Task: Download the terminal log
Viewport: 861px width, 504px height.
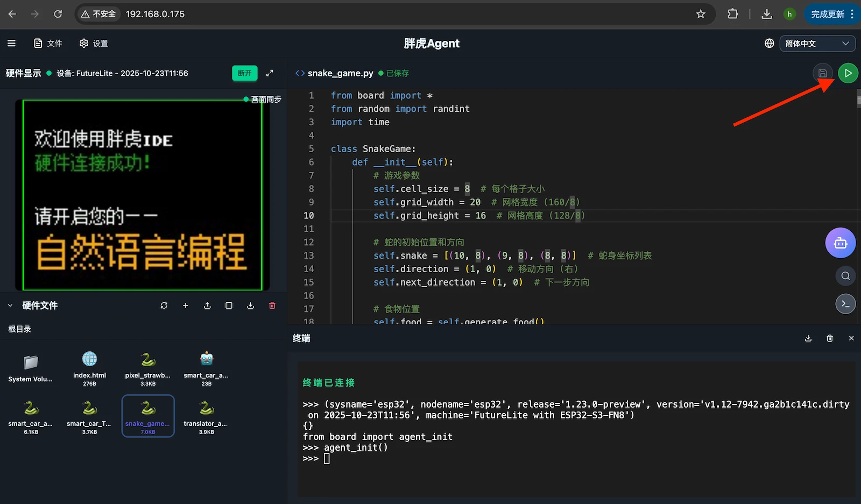Action: [x=808, y=338]
